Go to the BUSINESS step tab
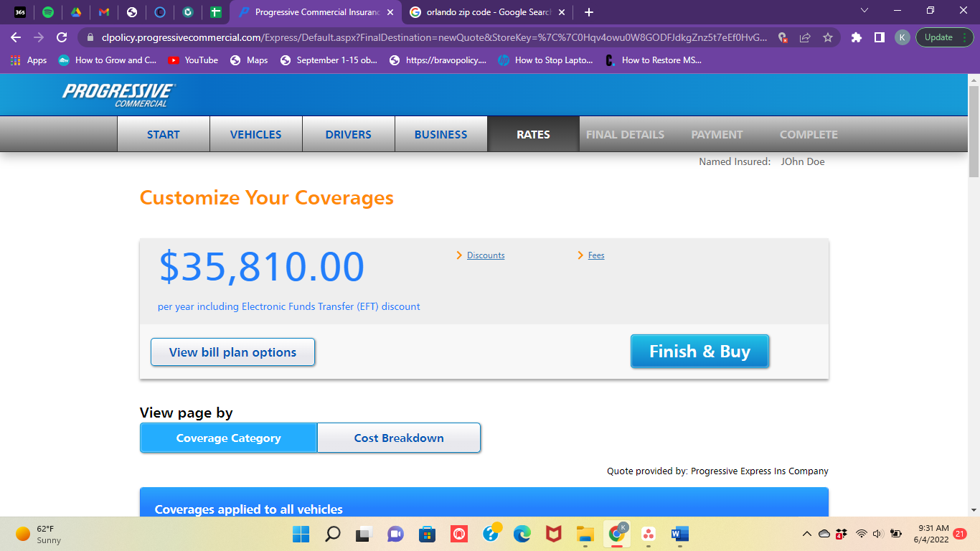Viewport: 980px width, 551px height. point(441,134)
